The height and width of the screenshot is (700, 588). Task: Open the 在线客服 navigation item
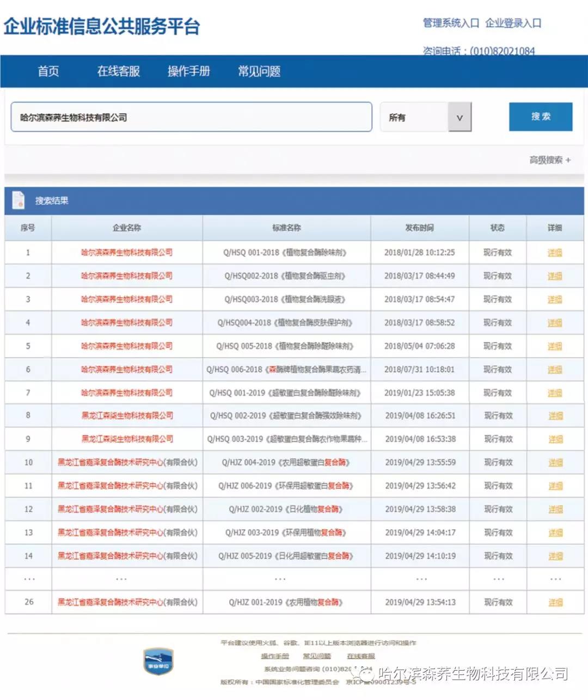pos(119,71)
